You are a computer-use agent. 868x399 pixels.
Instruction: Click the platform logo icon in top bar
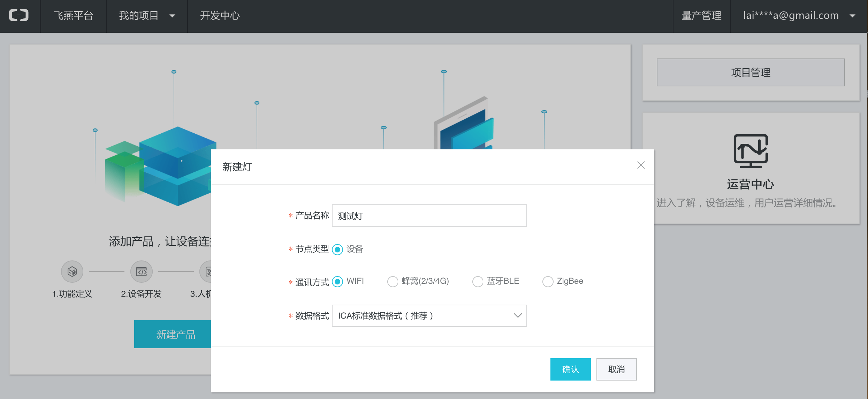pos(19,16)
